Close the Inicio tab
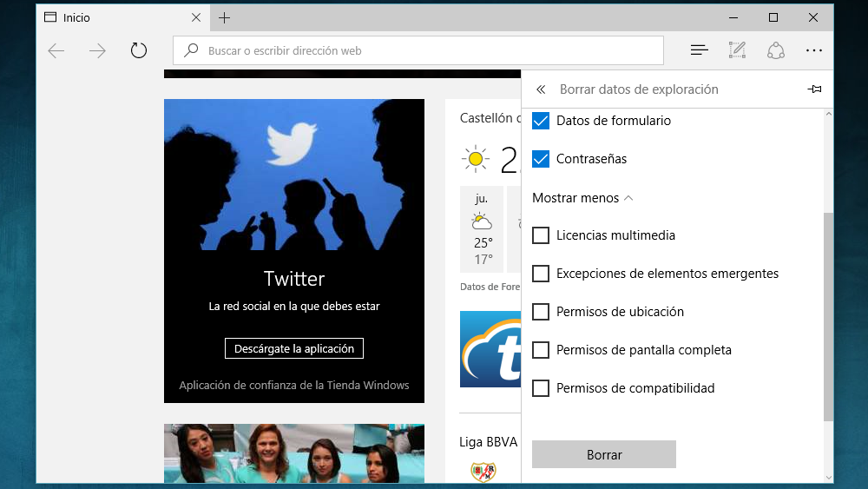868x489 pixels. pyautogui.click(x=196, y=17)
